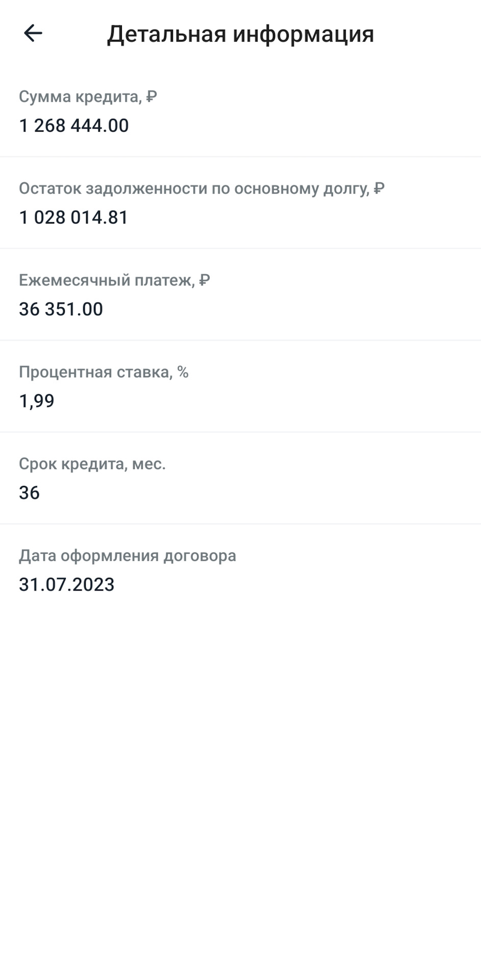Tap the 'Дата оформления договора' label
Image resolution: width=481 pixels, height=980 pixels.
[x=128, y=556]
